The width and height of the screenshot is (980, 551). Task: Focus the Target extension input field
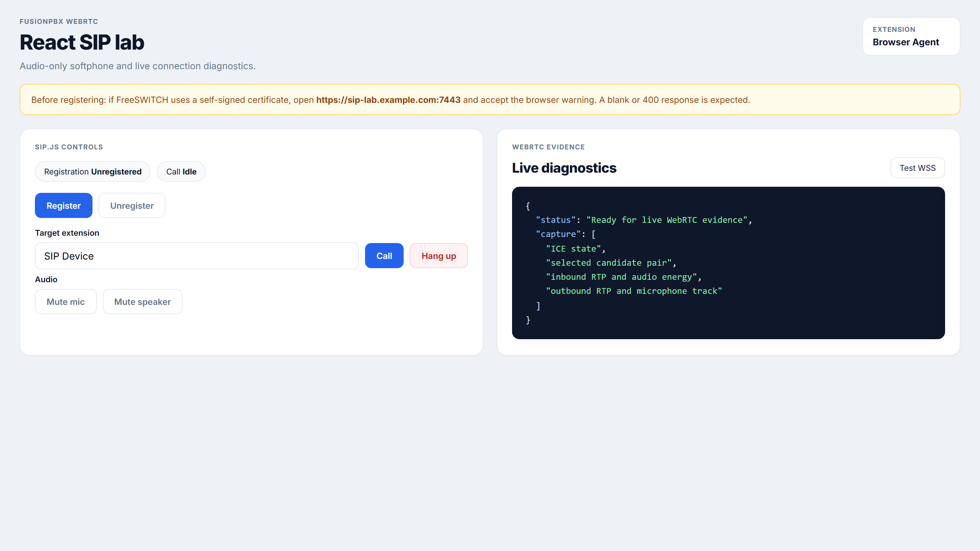click(x=197, y=256)
